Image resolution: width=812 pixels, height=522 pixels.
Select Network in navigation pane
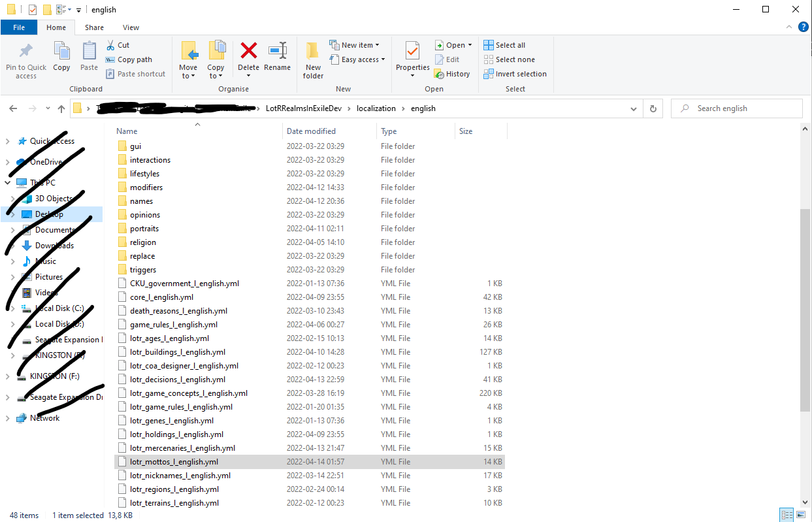tap(44, 418)
